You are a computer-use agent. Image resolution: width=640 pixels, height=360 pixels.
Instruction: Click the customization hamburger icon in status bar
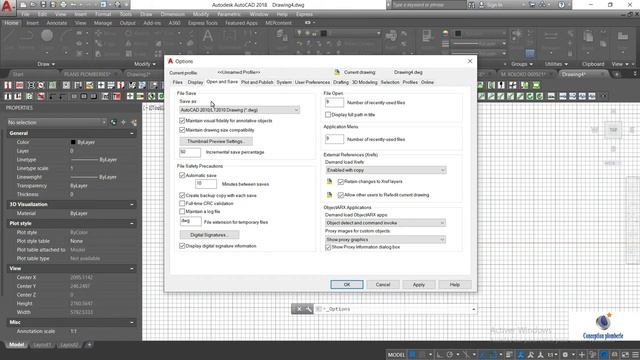(635, 355)
